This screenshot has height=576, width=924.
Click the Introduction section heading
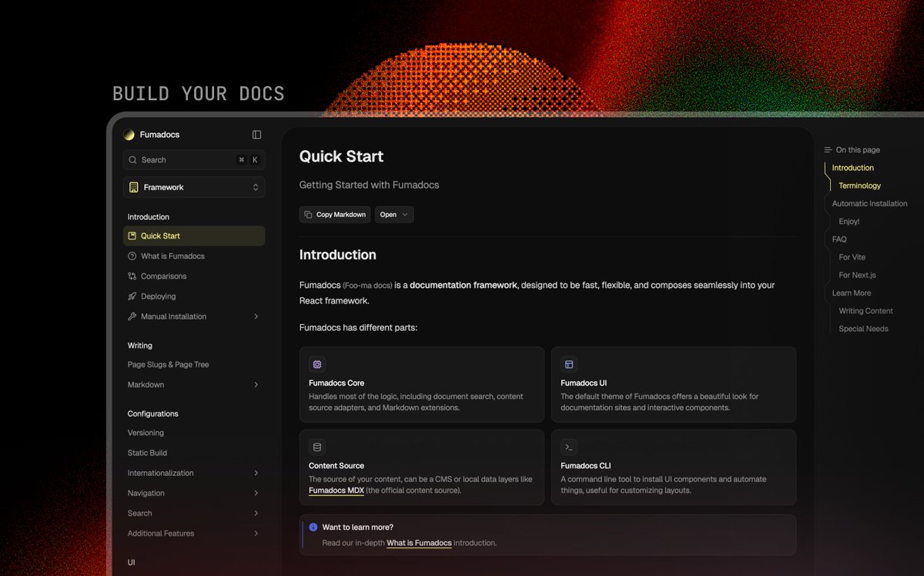pos(338,255)
